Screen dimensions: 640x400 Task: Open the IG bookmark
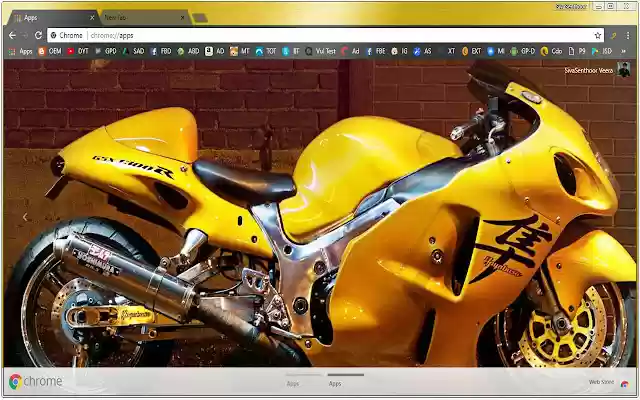click(400, 51)
